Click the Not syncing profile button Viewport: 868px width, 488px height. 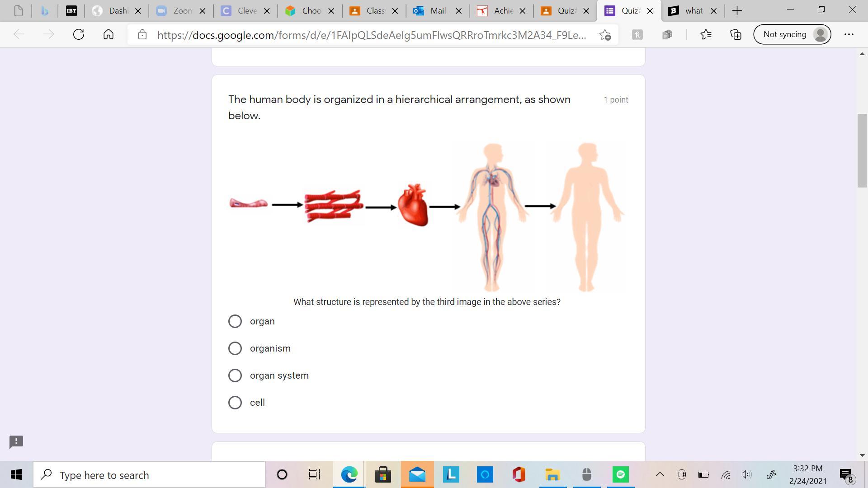point(792,34)
